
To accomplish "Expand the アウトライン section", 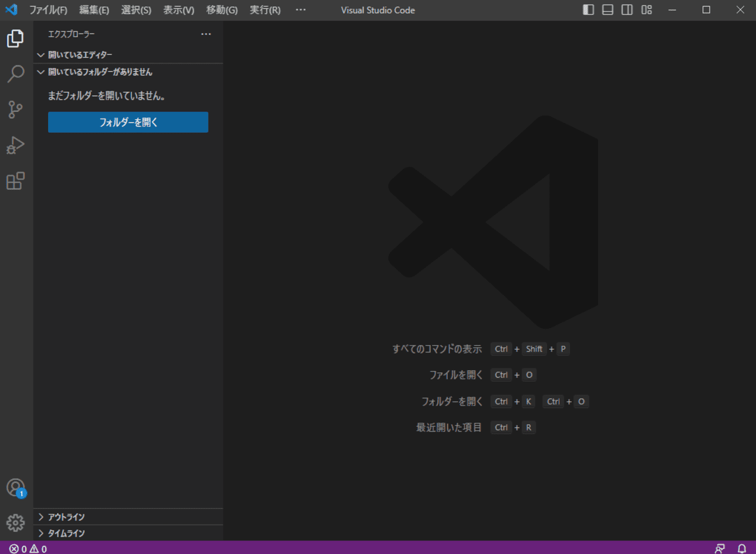I will click(128, 517).
